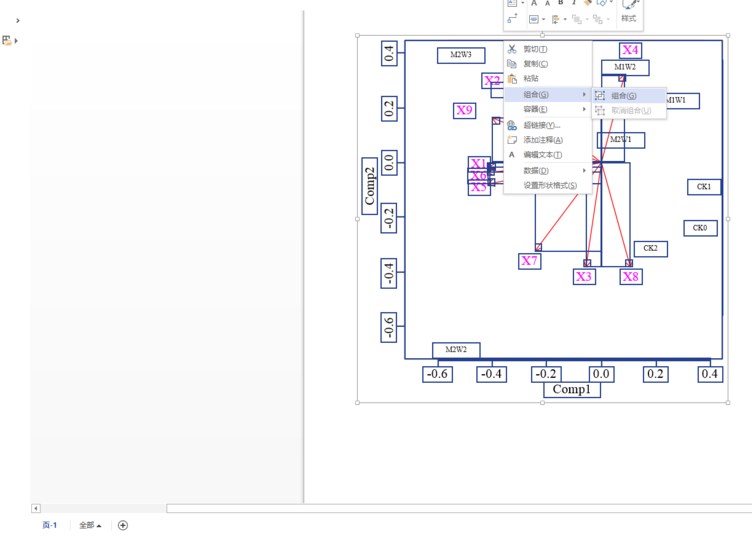Expand the 数据(D) submenu arrow
752x537 pixels.
[x=584, y=171]
